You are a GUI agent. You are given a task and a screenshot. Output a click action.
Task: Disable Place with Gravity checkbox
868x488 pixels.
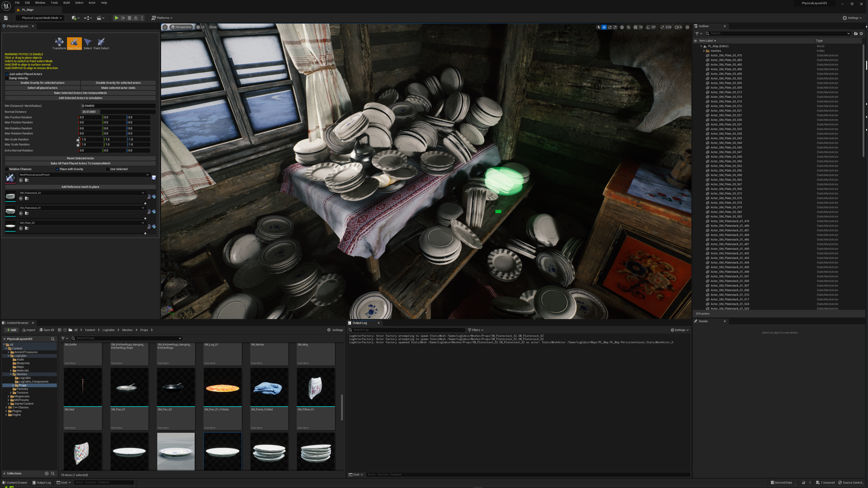coord(57,169)
